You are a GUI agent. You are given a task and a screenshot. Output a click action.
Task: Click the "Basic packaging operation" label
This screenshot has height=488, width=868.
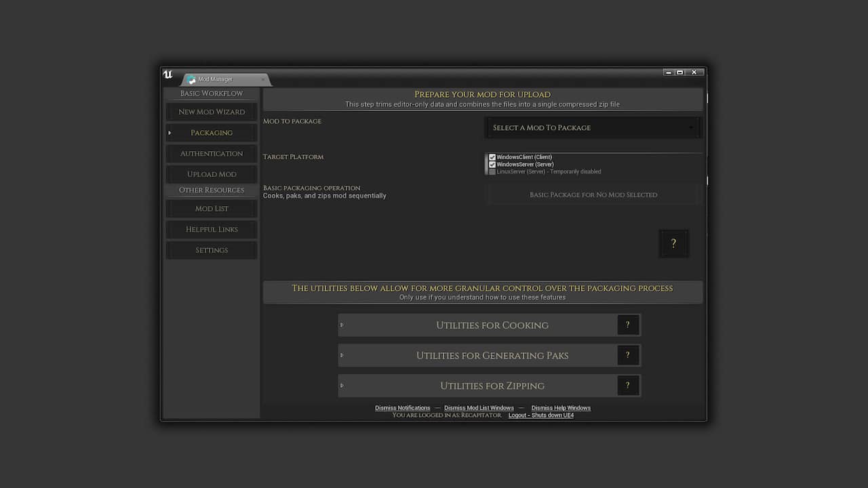tap(312, 188)
